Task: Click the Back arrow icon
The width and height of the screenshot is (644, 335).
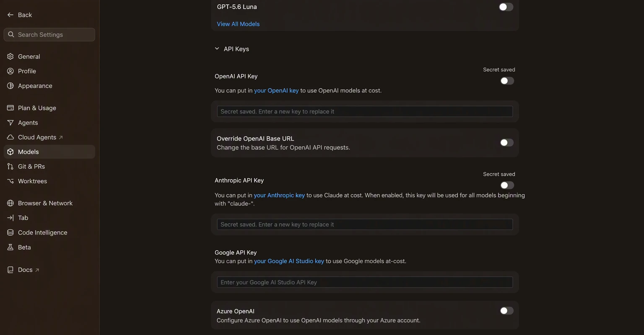Action: pyautogui.click(x=10, y=15)
